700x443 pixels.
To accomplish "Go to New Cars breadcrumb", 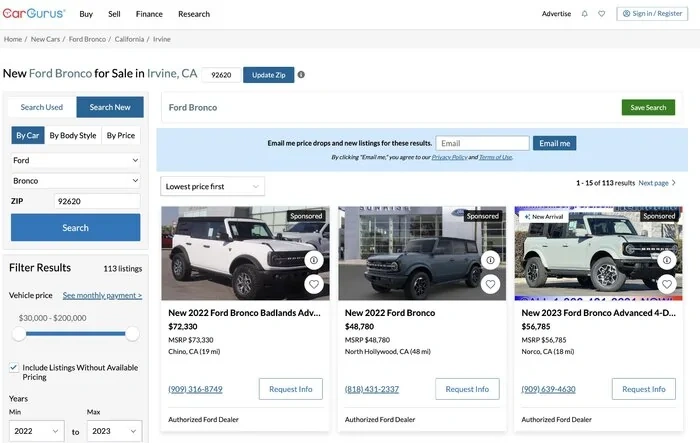I will coord(45,39).
